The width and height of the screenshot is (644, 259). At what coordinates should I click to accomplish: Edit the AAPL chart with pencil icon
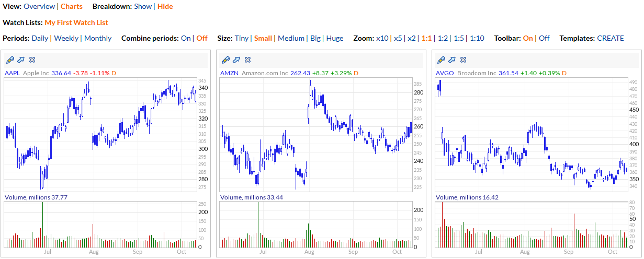coord(10,60)
